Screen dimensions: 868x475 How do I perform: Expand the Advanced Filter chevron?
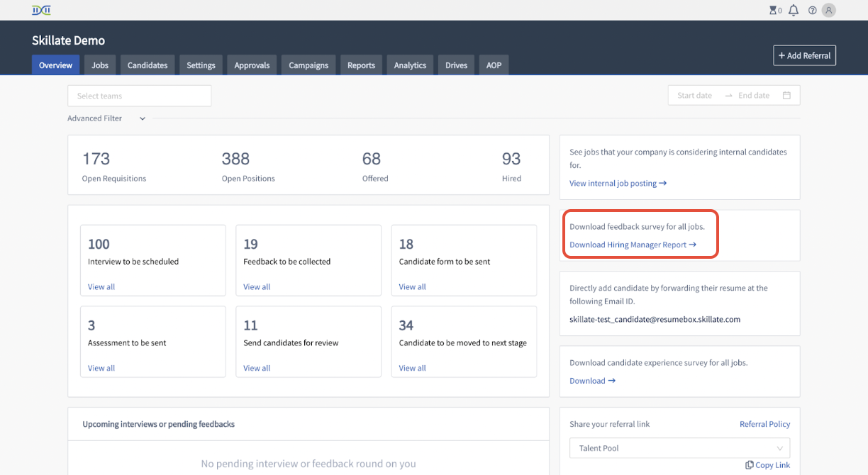coord(143,118)
